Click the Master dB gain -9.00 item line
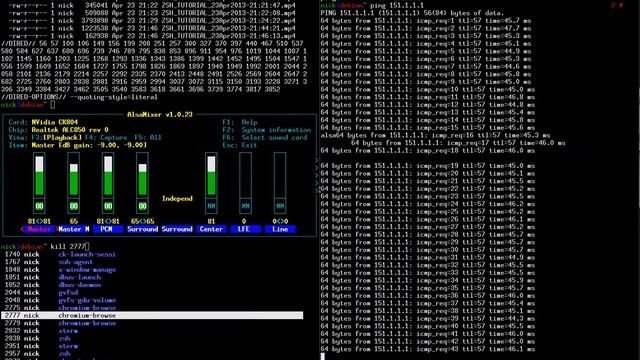The height and width of the screenshot is (360, 640). (x=78, y=145)
